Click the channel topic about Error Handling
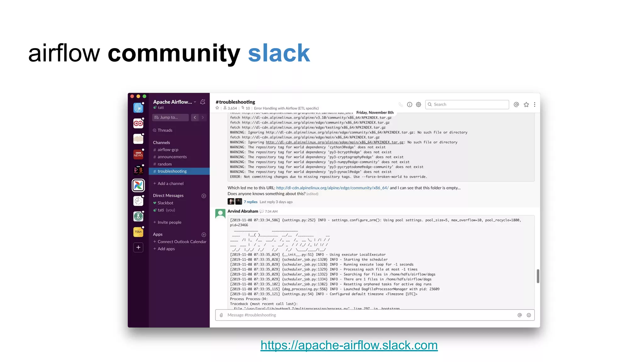 tap(286, 108)
